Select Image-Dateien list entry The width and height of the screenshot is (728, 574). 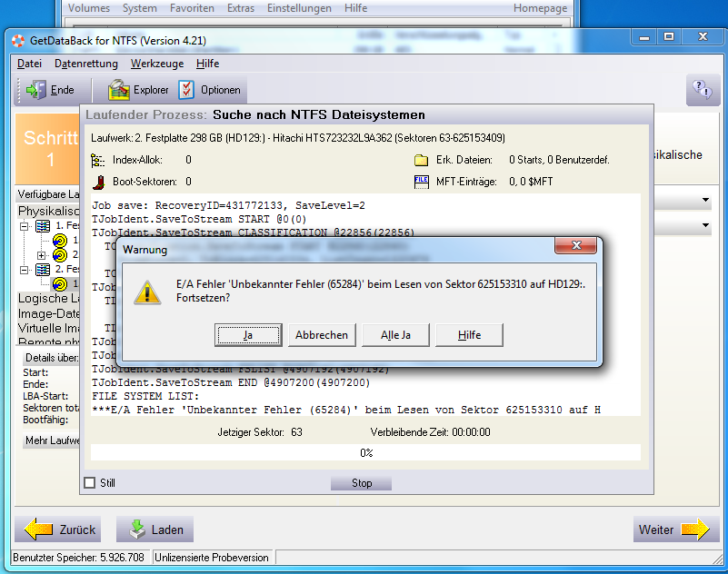[x=49, y=313]
